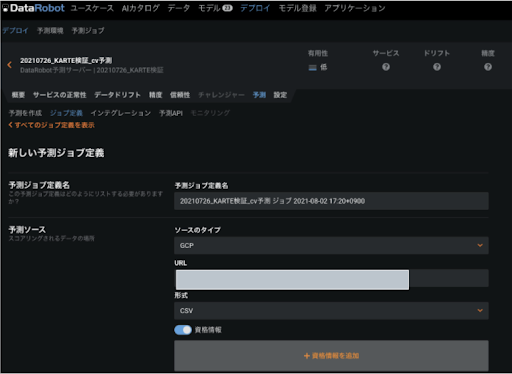Switch to the 精度 tab
512x374 pixels.
click(x=155, y=95)
